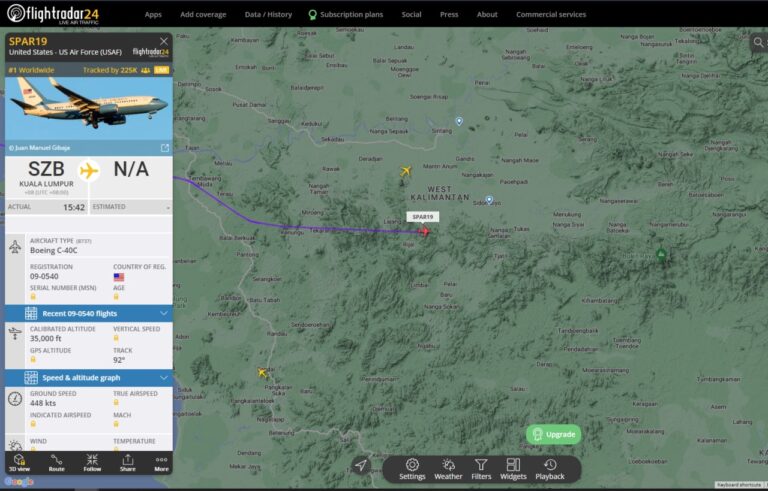This screenshot has width=768, height=491.
Task: Share this SPAR19 flight
Action: [127, 462]
